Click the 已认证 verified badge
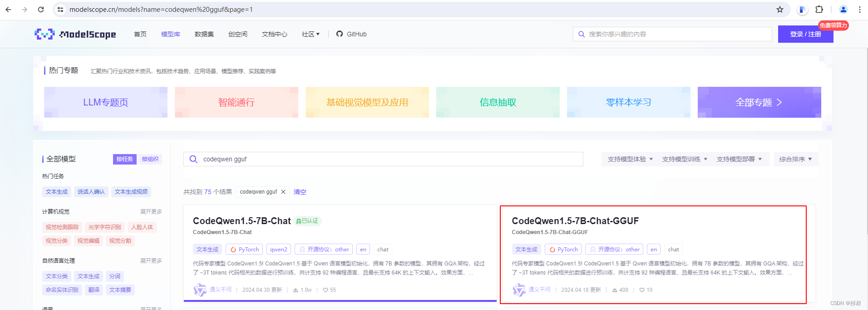 [x=307, y=221]
